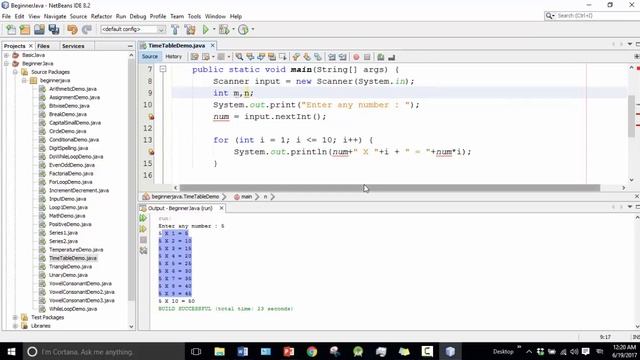Click the New Project toolbar icon
Viewport: 640px width, 360px height.
point(25,29)
